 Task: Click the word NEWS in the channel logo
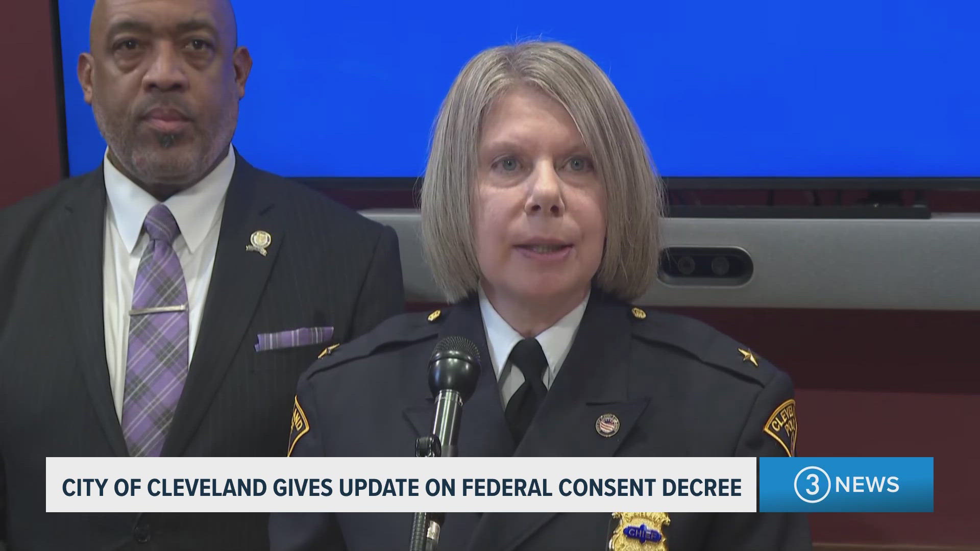pyautogui.click(x=867, y=485)
